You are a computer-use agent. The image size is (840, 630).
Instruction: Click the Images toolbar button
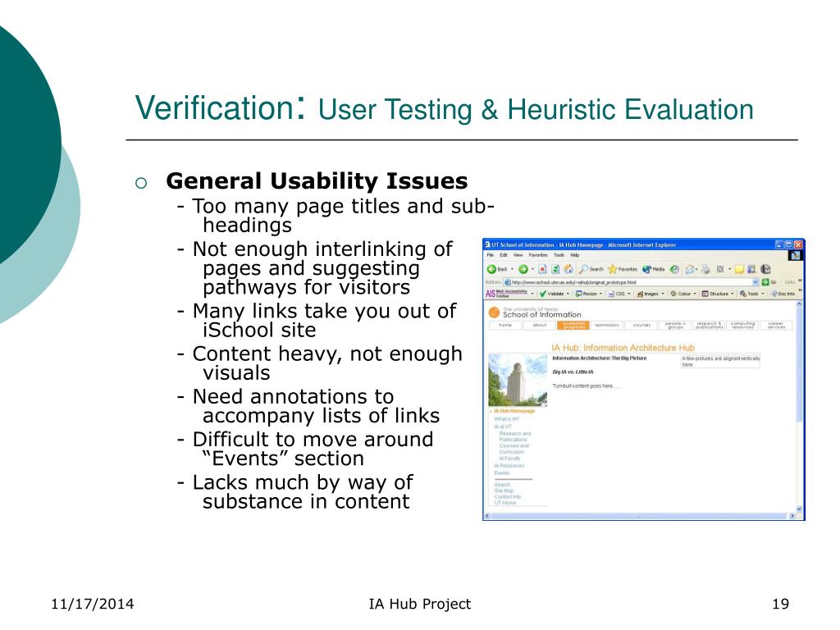point(647,294)
